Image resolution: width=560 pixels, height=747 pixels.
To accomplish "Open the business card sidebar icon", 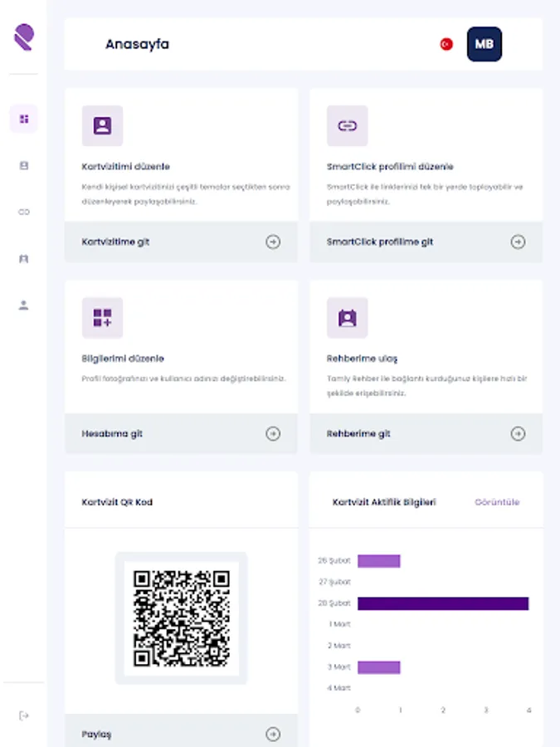I will 24,165.
